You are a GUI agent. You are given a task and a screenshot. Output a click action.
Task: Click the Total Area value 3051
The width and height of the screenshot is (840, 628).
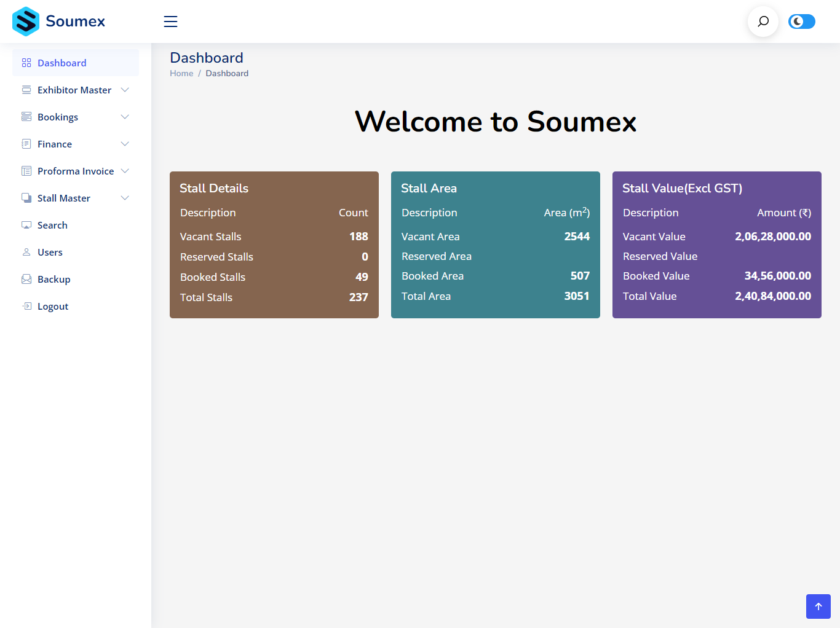coord(577,296)
